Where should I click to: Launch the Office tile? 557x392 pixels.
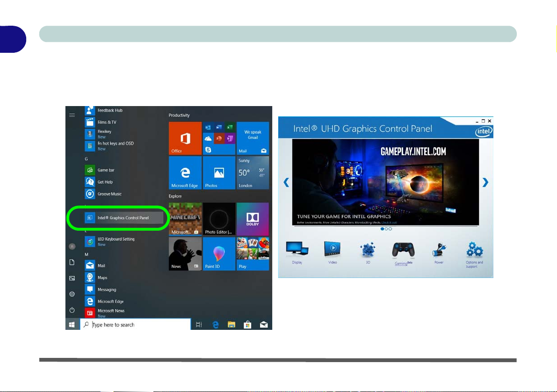pyautogui.click(x=185, y=138)
